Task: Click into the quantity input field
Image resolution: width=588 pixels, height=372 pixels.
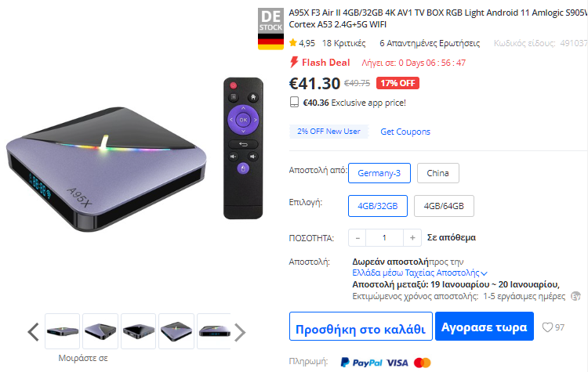Action: coord(384,238)
